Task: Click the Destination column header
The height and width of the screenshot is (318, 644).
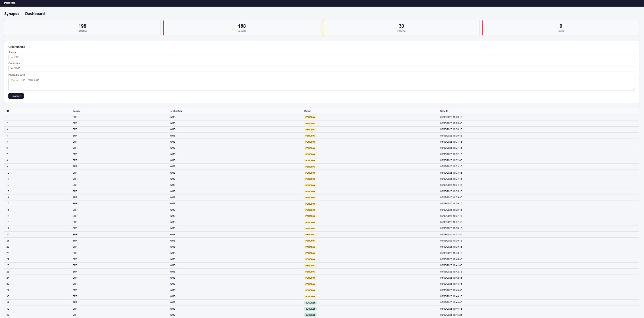Action: pos(176,111)
